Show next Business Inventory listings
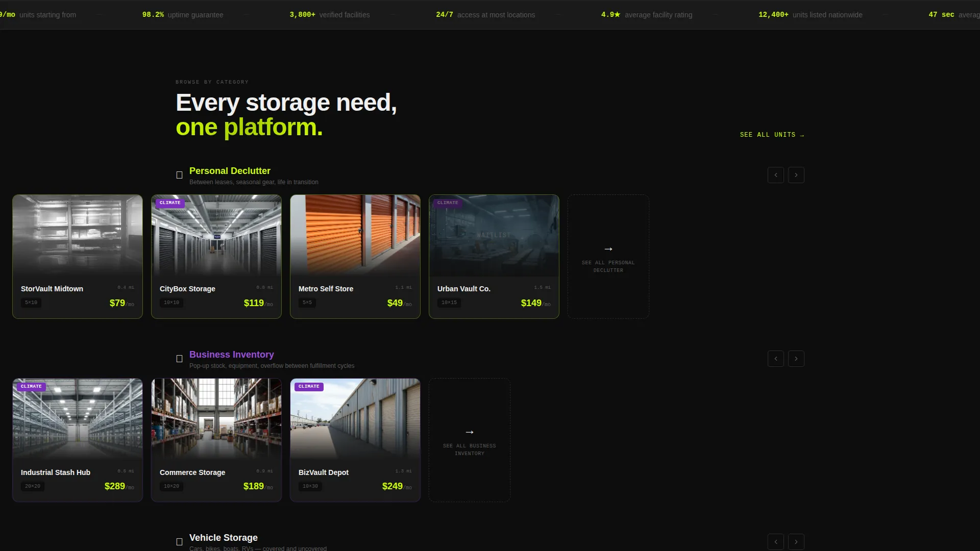Image resolution: width=980 pixels, height=551 pixels. [796, 359]
